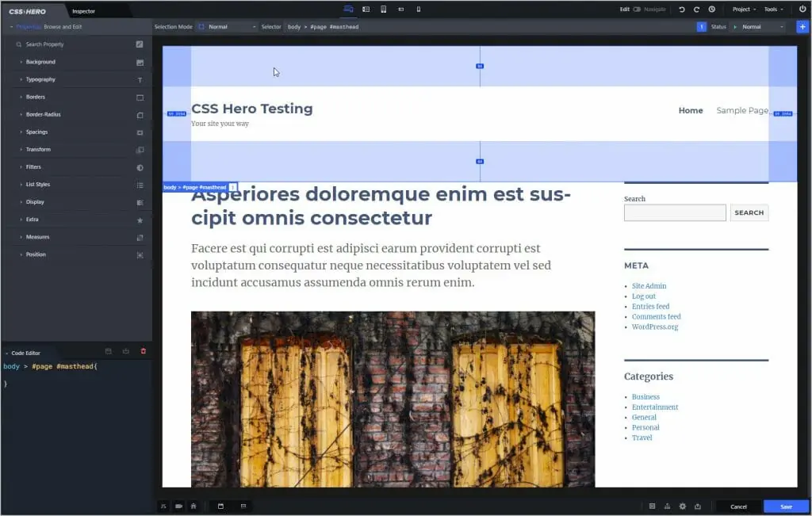
Task: Expand the Background property section
Action: click(42, 62)
